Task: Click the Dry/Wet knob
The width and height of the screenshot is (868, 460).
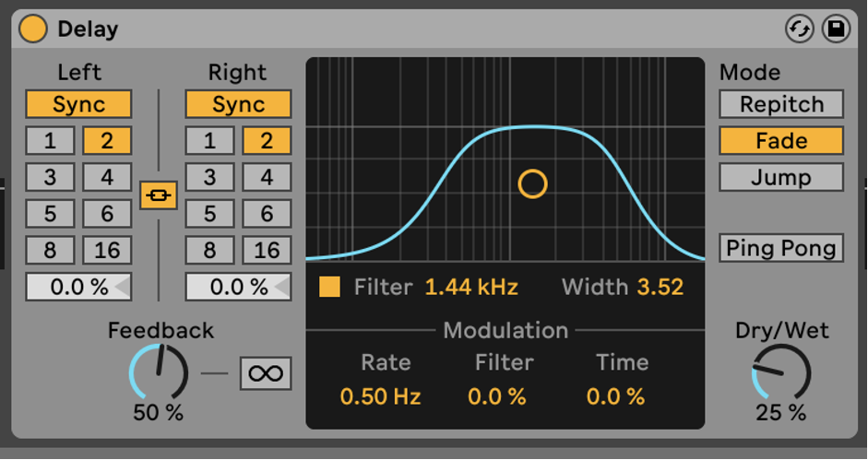Action: click(781, 372)
